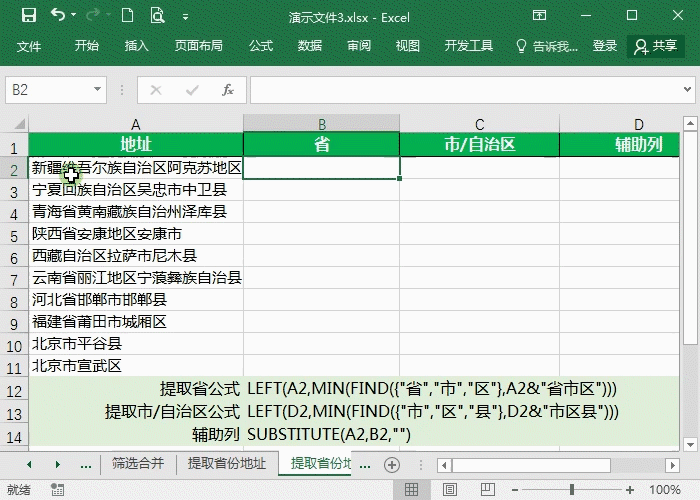
Task: Click the 100% zoom level text
Action: pyautogui.click(x=665, y=490)
